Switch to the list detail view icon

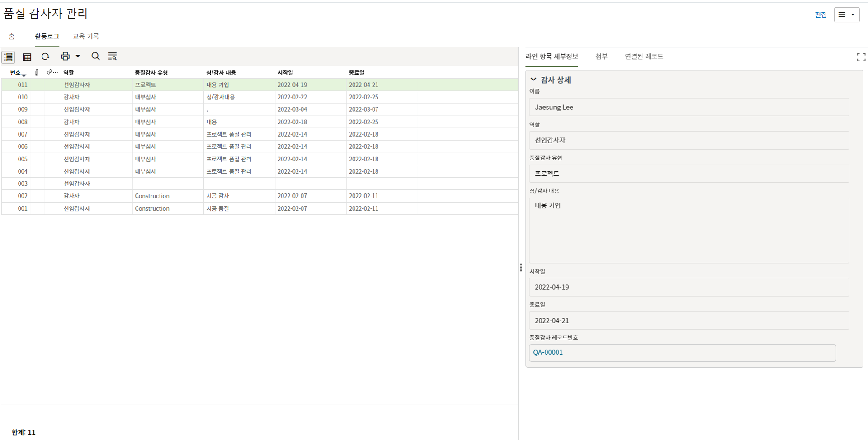(9, 57)
